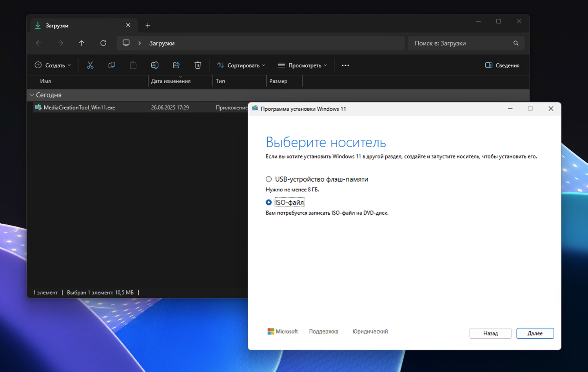Close the Explorer Загрузки window
Viewport: 588px width, 372px height.
[x=519, y=21]
